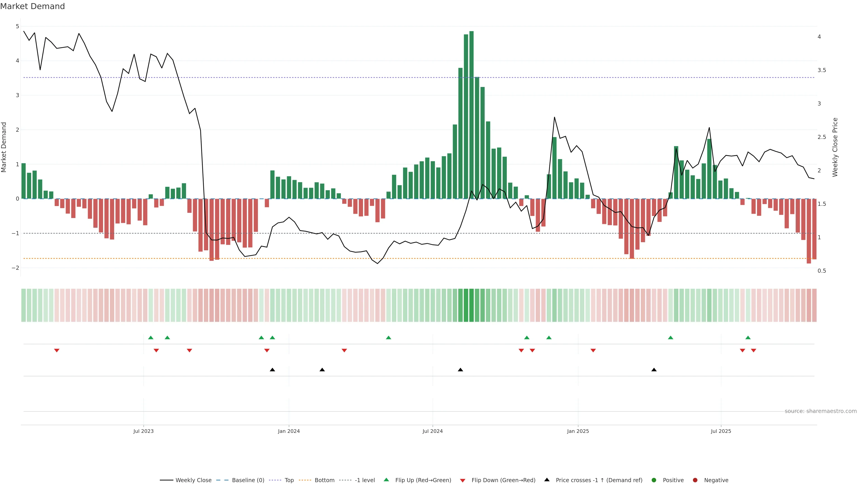Viewport: 868px width, 488px height.
Task: Click red Flip Down triangle in legend
Action: point(462,480)
